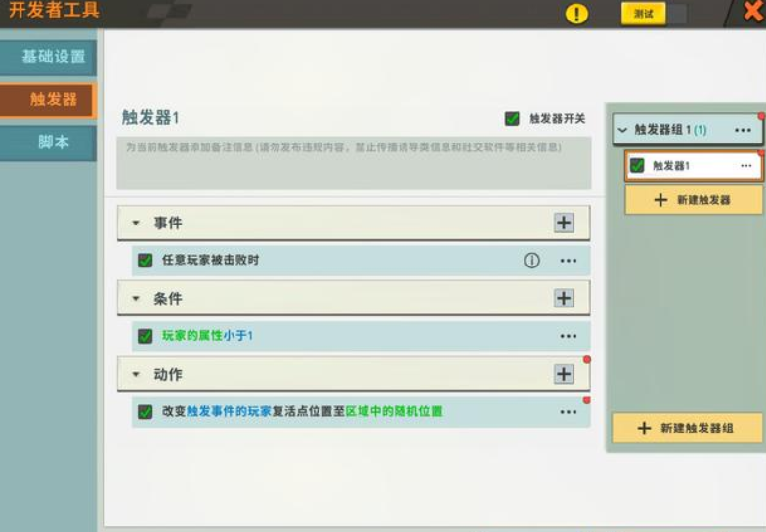Viewport: 766px width, 532px height.
Task: Click the 新建触发器 button
Action: click(694, 200)
